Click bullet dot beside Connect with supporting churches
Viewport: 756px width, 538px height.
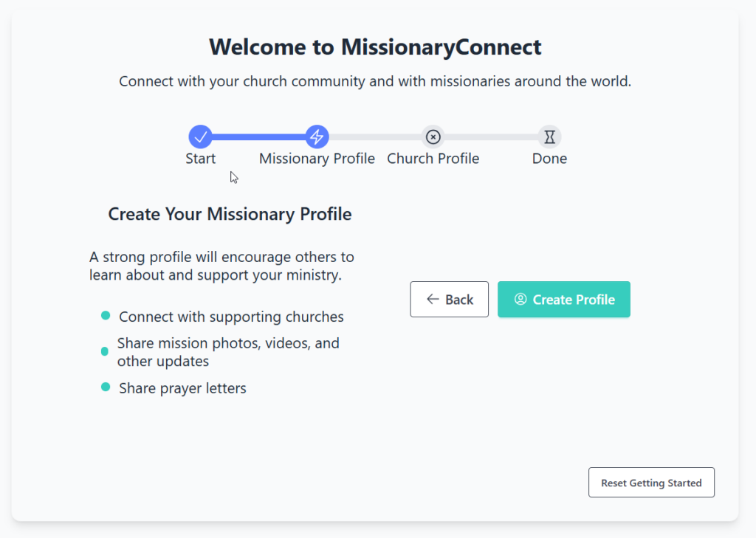[x=106, y=316]
